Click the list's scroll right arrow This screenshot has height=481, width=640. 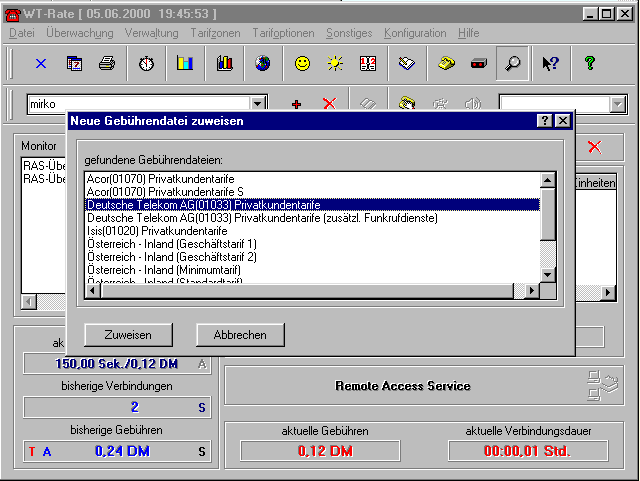pyautogui.click(x=532, y=291)
